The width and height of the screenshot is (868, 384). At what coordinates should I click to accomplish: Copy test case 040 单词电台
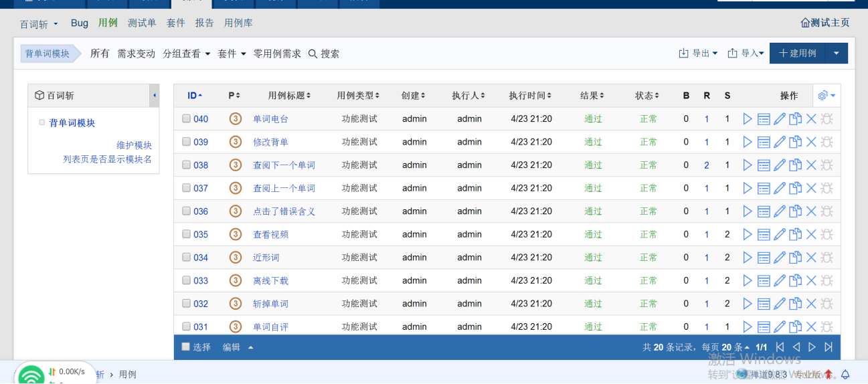tap(795, 119)
